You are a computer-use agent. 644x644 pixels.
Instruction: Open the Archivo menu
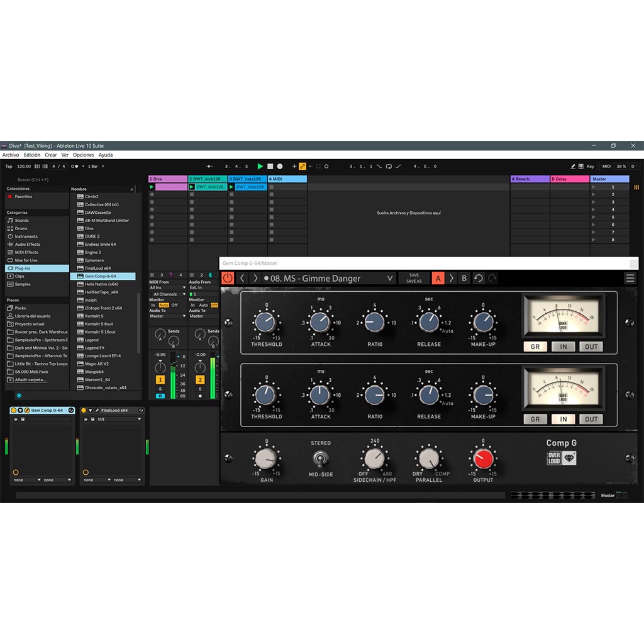point(11,155)
